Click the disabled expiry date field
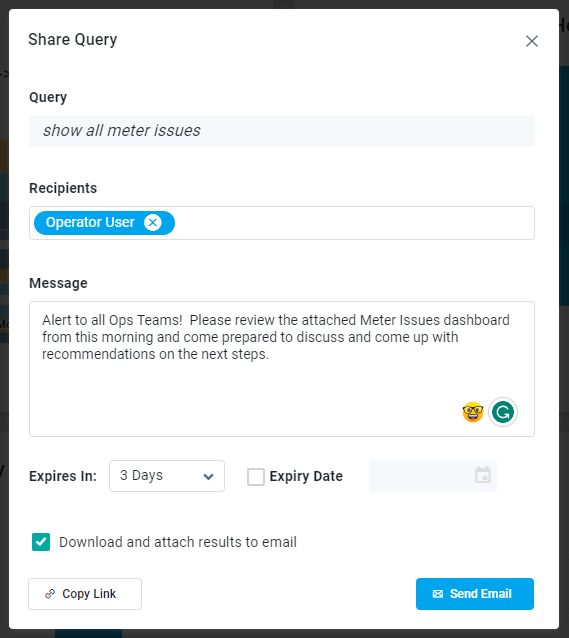The image size is (569, 638). pyautogui.click(x=433, y=476)
